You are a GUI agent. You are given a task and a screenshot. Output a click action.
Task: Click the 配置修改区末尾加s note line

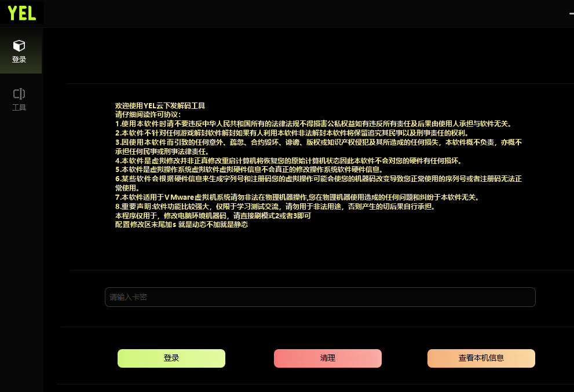[181, 225]
